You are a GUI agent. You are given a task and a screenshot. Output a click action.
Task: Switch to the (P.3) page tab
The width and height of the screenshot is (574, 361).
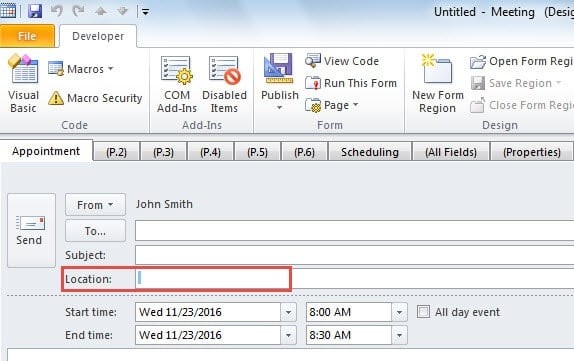163,152
